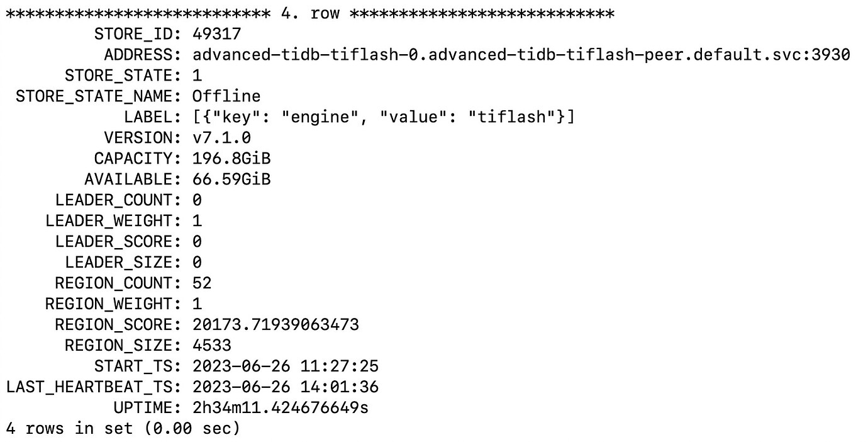Click the REGION_SCORE value 20173.71939063473
The image size is (868, 442).
pyautogui.click(x=275, y=324)
